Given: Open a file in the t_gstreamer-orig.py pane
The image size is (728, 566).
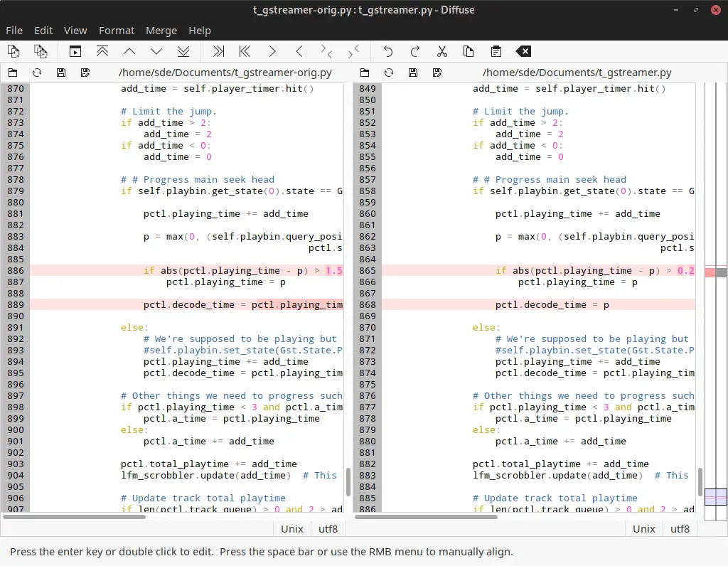Looking at the screenshot, I should (13, 73).
